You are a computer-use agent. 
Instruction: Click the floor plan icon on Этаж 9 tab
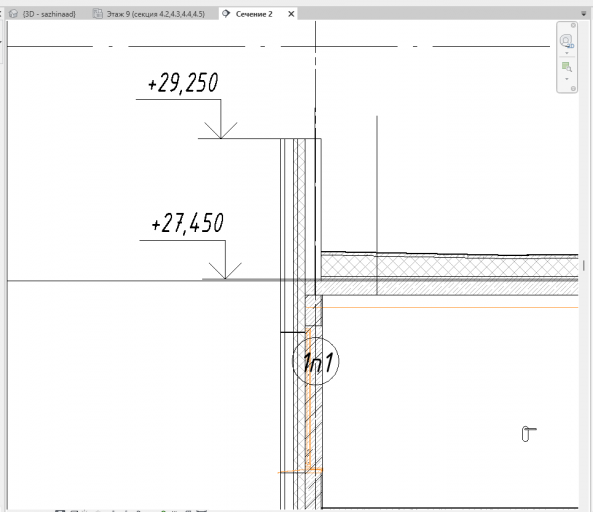point(98,14)
